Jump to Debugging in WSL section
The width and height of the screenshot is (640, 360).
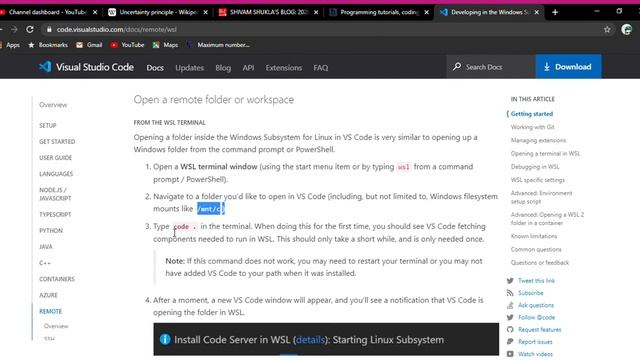(535, 167)
